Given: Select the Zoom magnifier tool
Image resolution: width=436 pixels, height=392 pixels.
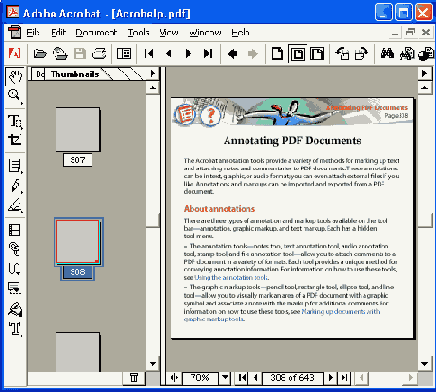Looking at the screenshot, I should (15, 96).
